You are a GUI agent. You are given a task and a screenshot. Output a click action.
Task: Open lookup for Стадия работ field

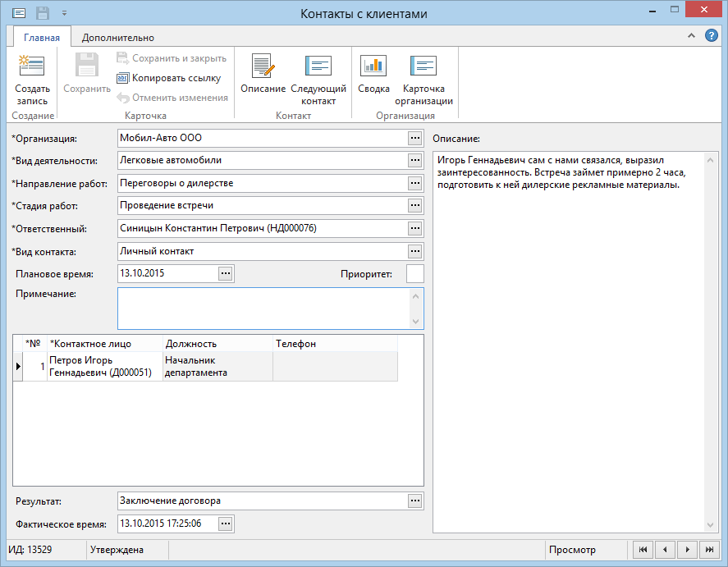click(415, 206)
